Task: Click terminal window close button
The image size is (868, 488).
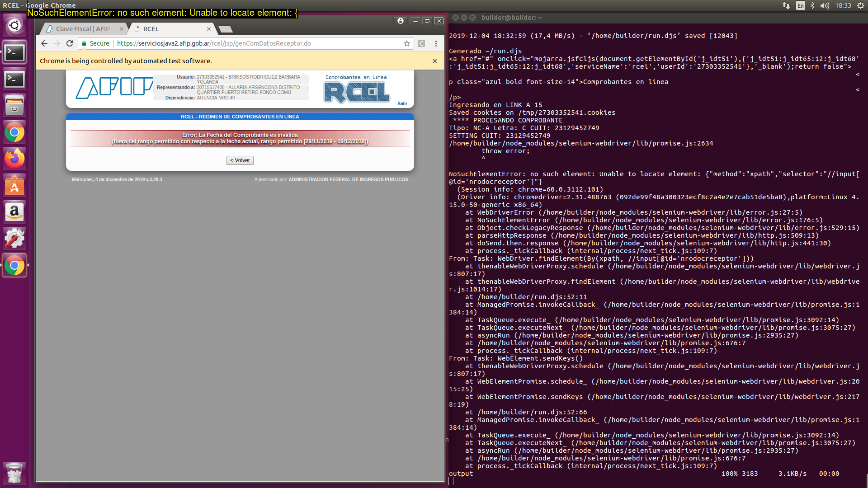Action: pos(456,18)
